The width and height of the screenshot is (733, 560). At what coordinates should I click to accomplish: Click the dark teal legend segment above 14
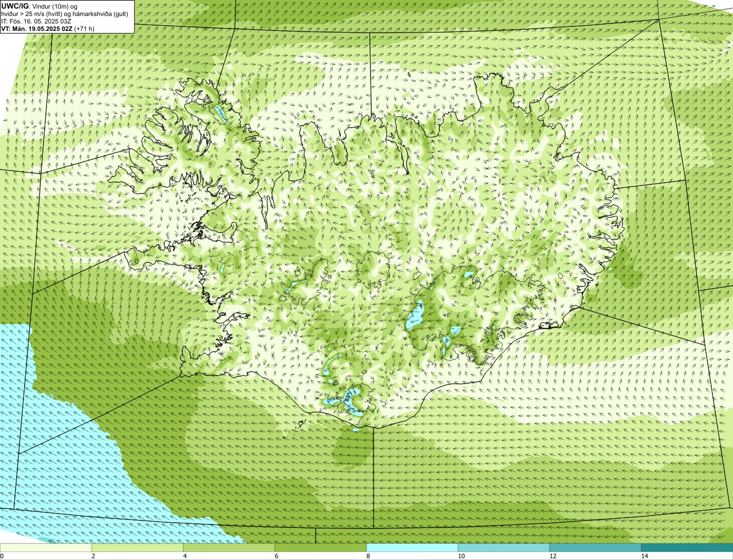pos(687,548)
